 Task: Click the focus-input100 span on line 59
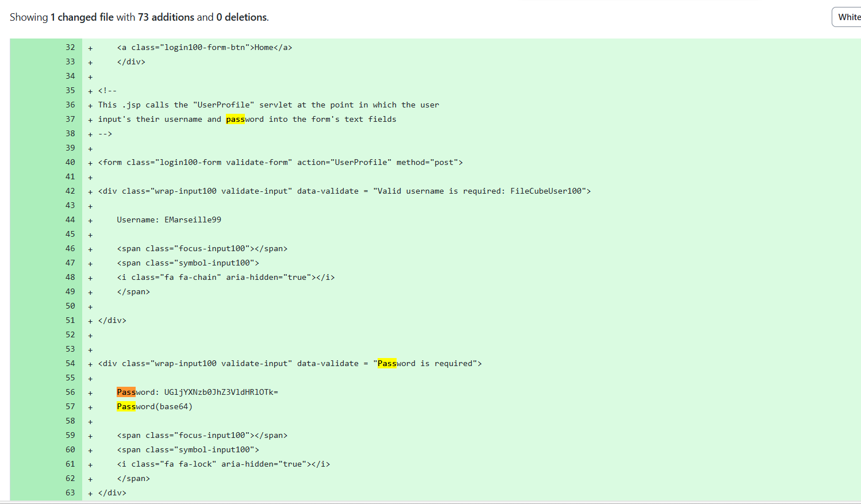(x=202, y=435)
